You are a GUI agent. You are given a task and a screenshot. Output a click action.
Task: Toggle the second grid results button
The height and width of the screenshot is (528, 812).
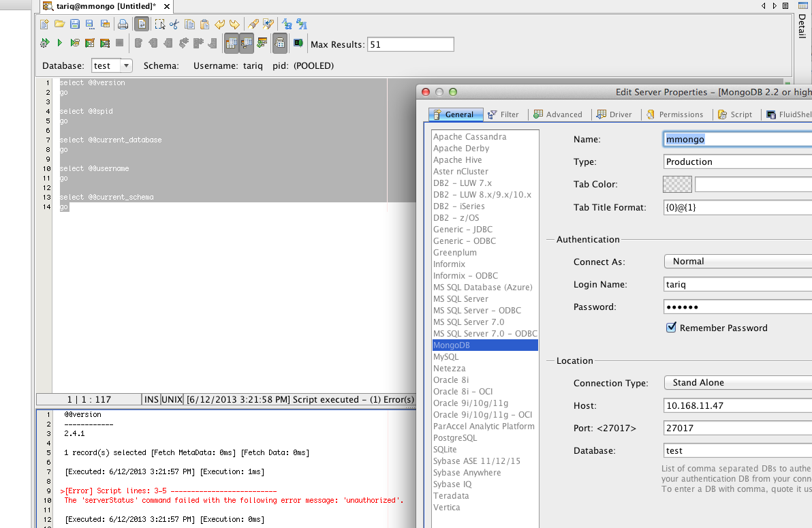(247, 44)
